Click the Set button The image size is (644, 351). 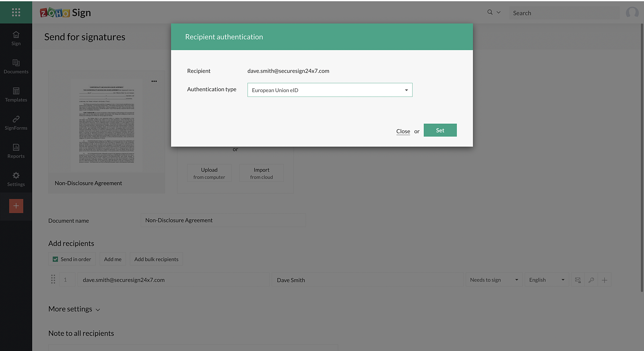tap(440, 130)
